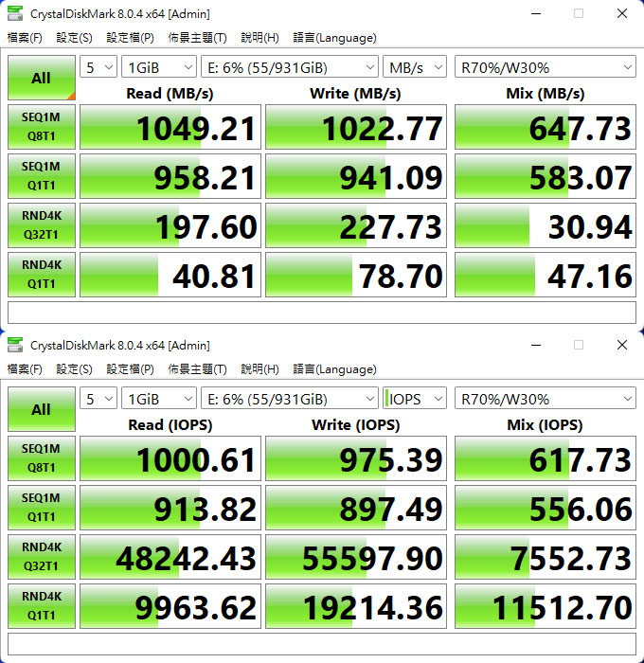This screenshot has width=644, height=663.
Task: Start SEQ1M Q8T1 test in bottom window
Action: (x=42, y=458)
